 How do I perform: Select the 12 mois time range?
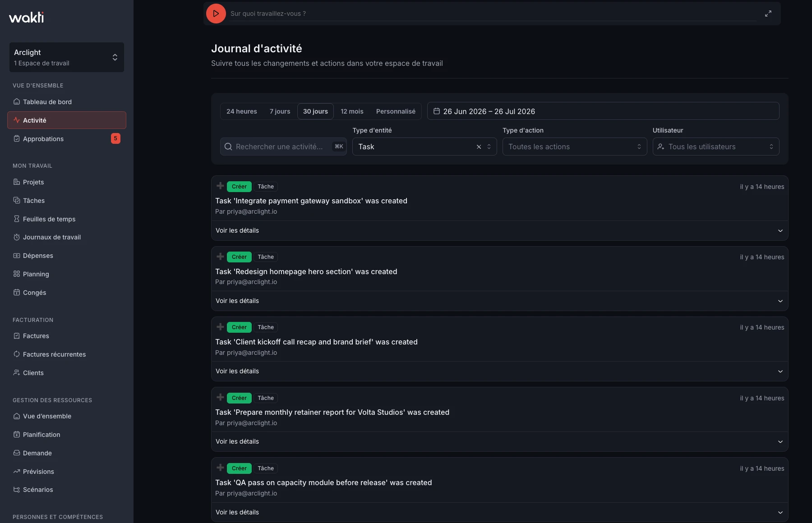[352, 111]
